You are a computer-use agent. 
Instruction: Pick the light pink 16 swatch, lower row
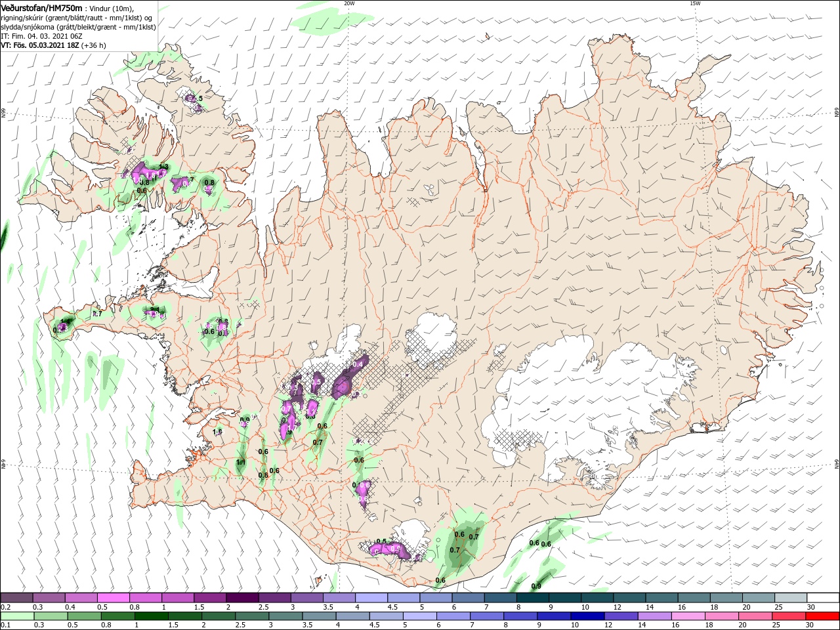(688, 616)
